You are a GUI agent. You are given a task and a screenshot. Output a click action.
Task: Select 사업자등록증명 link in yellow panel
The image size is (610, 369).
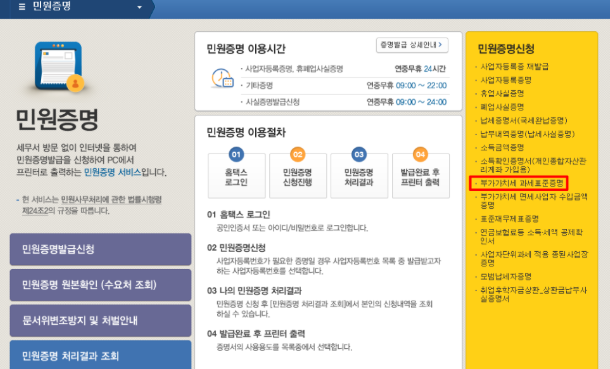[x=506, y=80]
